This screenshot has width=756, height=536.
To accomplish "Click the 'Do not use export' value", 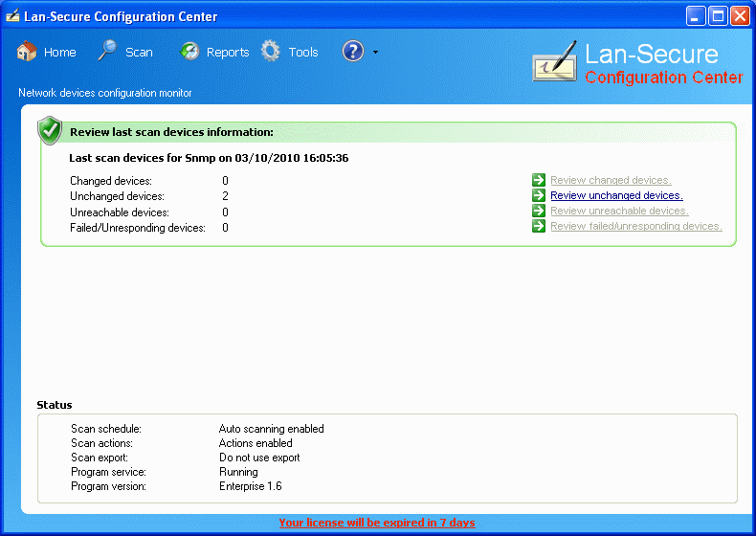I will (x=259, y=458).
